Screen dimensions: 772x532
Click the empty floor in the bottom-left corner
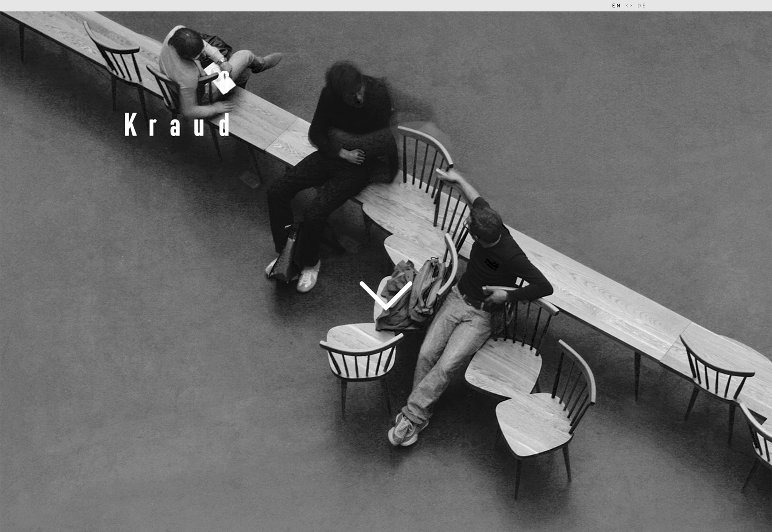click(x=83, y=478)
